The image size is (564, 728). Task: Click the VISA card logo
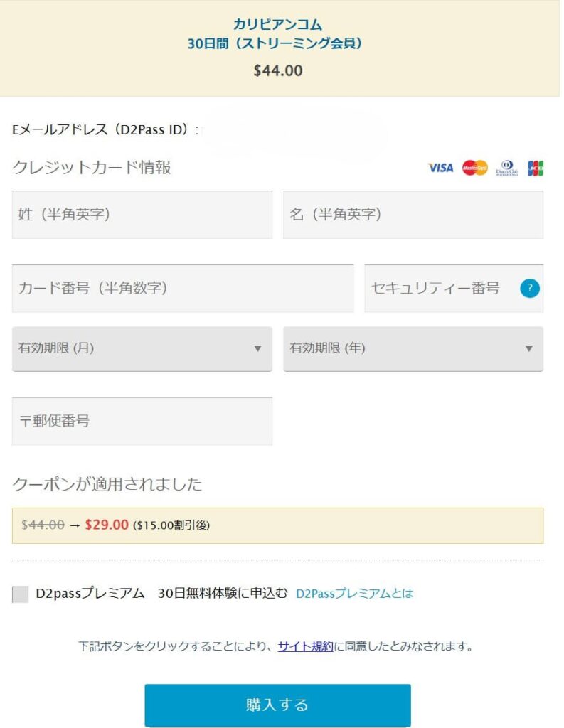440,168
